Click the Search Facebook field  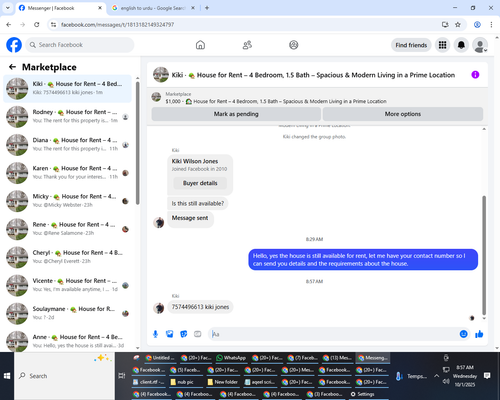click(80, 45)
